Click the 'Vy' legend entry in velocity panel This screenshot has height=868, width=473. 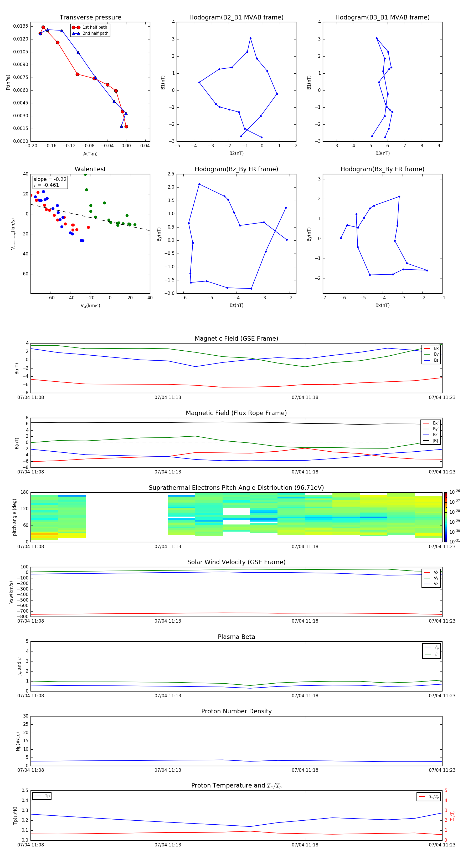[431, 578]
